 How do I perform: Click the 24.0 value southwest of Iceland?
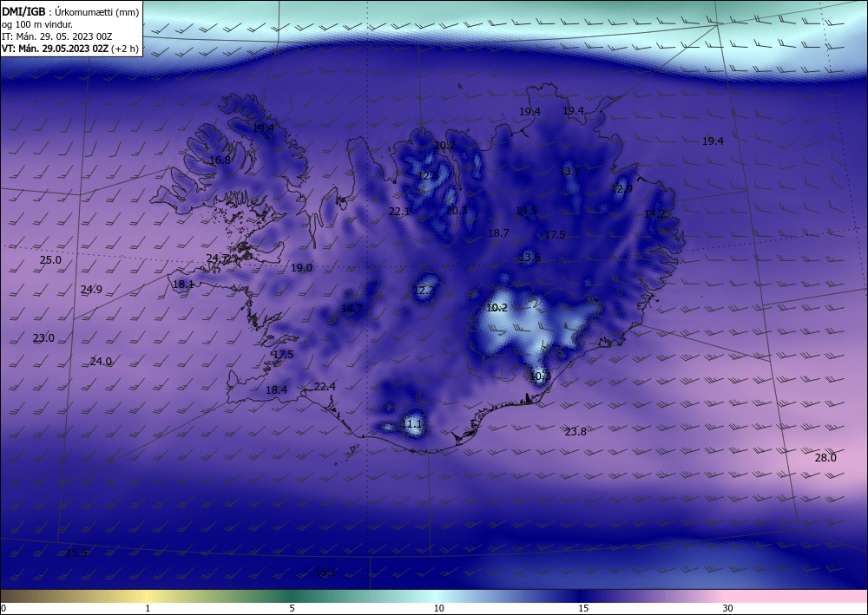[101, 361]
